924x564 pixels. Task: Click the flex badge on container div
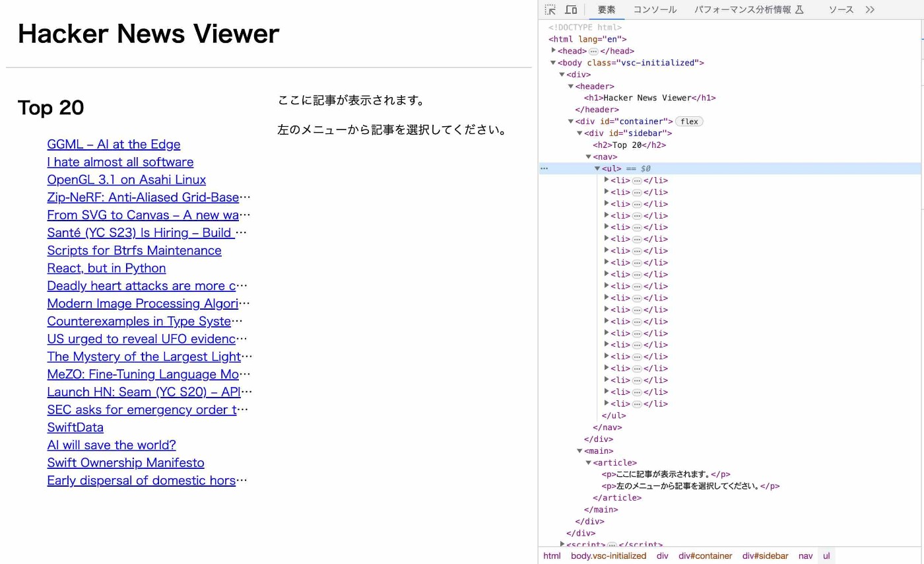click(x=689, y=122)
